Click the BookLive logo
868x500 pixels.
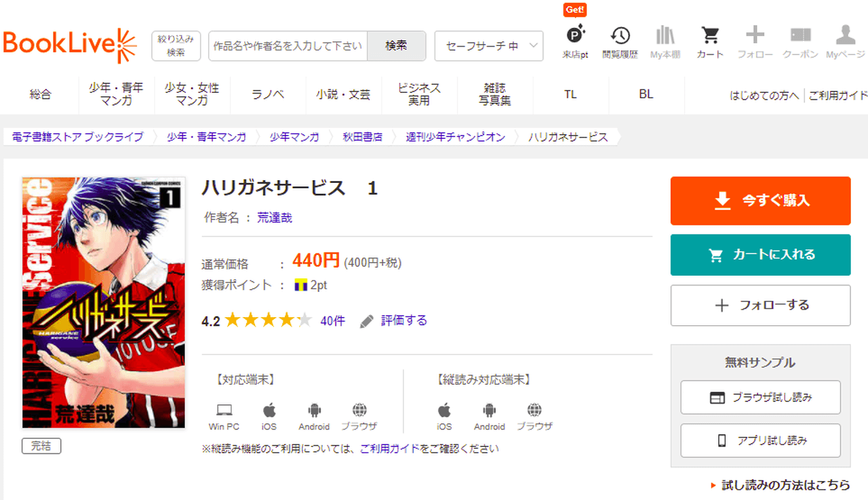tap(70, 45)
